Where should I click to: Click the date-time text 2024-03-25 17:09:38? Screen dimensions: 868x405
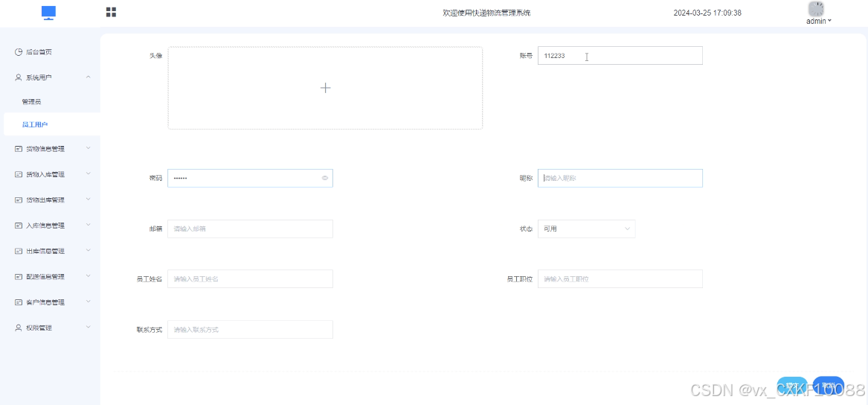pyautogui.click(x=707, y=13)
